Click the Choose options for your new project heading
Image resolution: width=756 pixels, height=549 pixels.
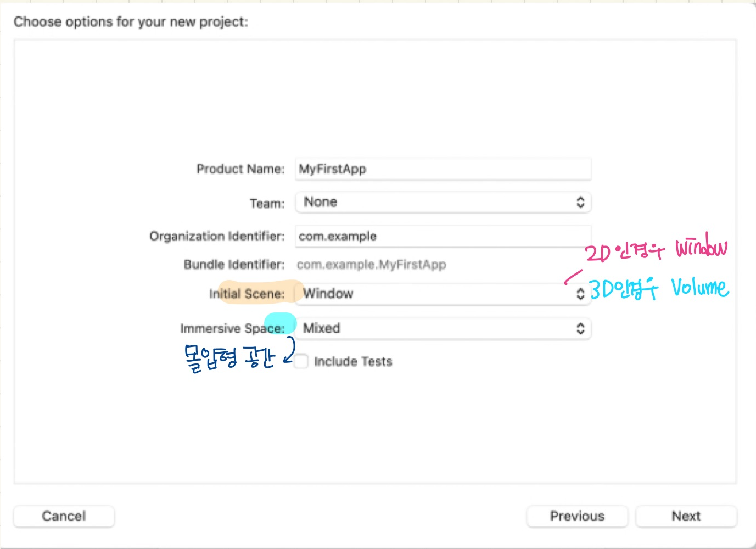point(131,22)
